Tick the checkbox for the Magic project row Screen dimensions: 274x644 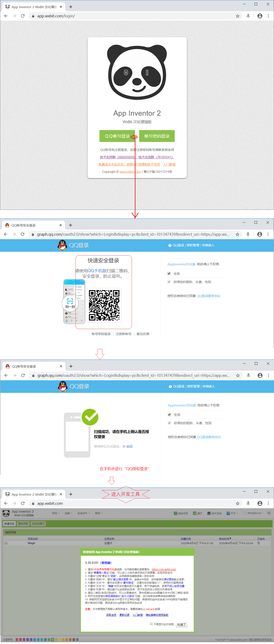6,543
